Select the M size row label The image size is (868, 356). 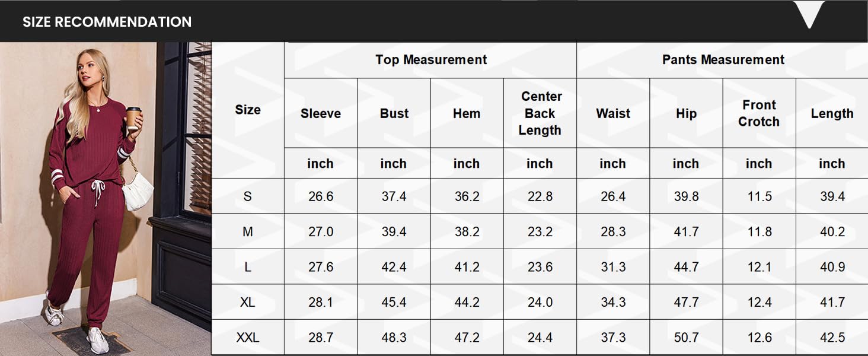click(x=248, y=232)
